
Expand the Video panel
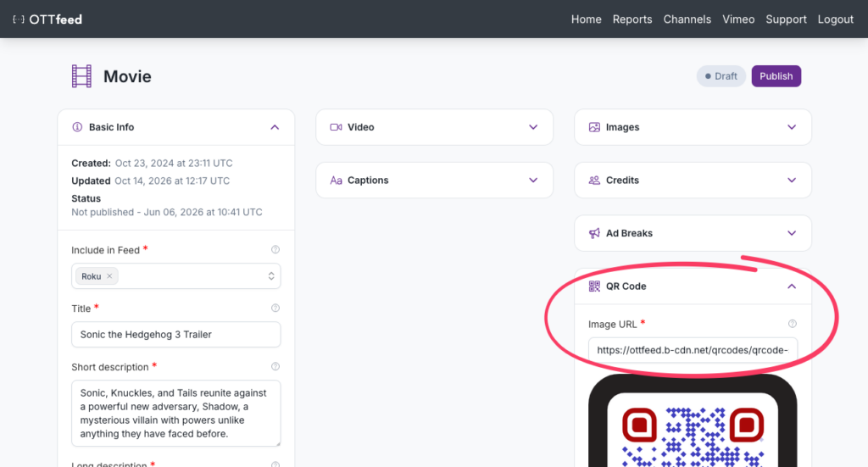pos(533,127)
